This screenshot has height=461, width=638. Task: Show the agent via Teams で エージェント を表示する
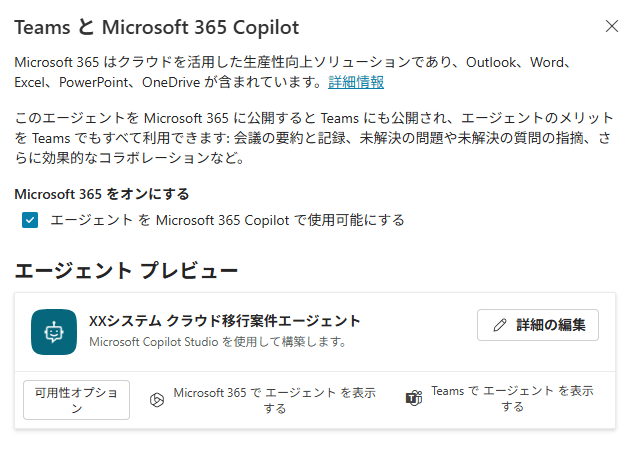[x=512, y=400]
